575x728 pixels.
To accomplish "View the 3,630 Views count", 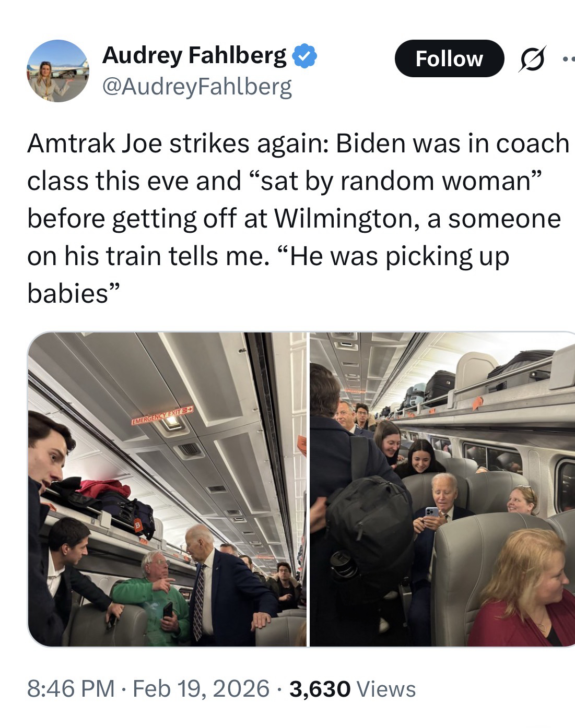I will click(352, 689).
